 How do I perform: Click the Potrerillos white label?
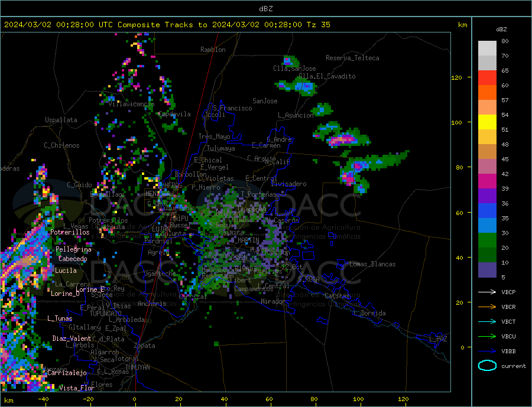(70, 232)
